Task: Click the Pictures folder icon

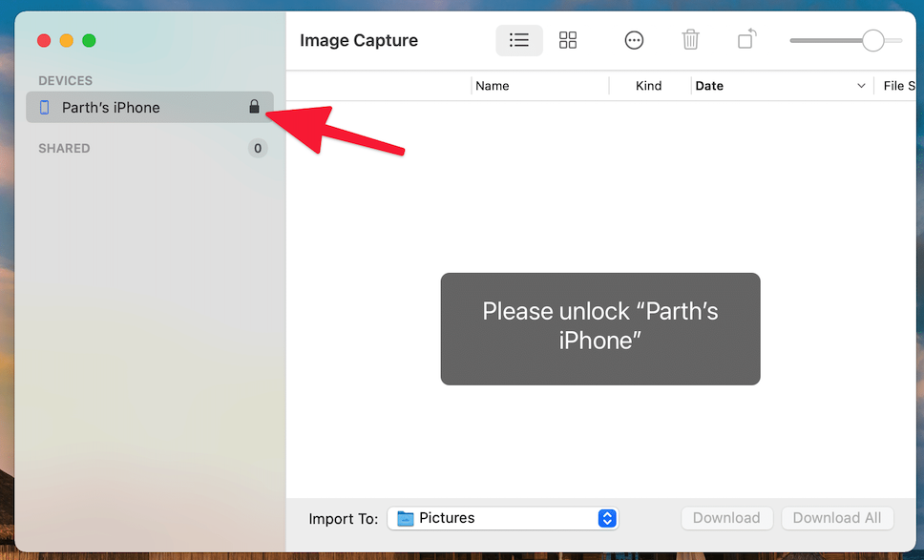Action: click(x=406, y=518)
